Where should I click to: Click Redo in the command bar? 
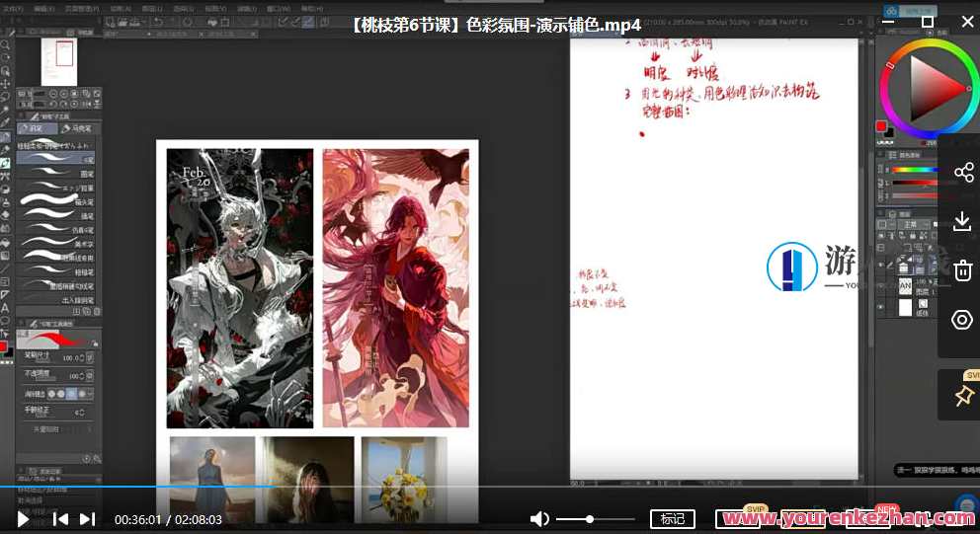point(175,22)
